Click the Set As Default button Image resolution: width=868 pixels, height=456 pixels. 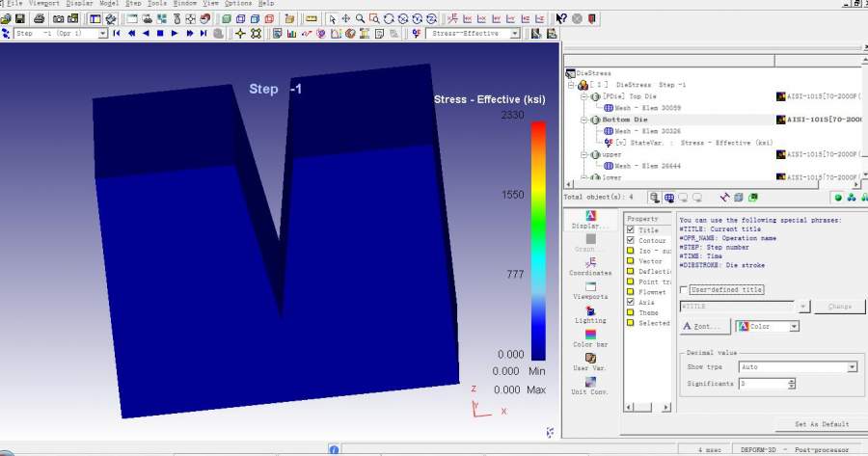[x=822, y=424]
